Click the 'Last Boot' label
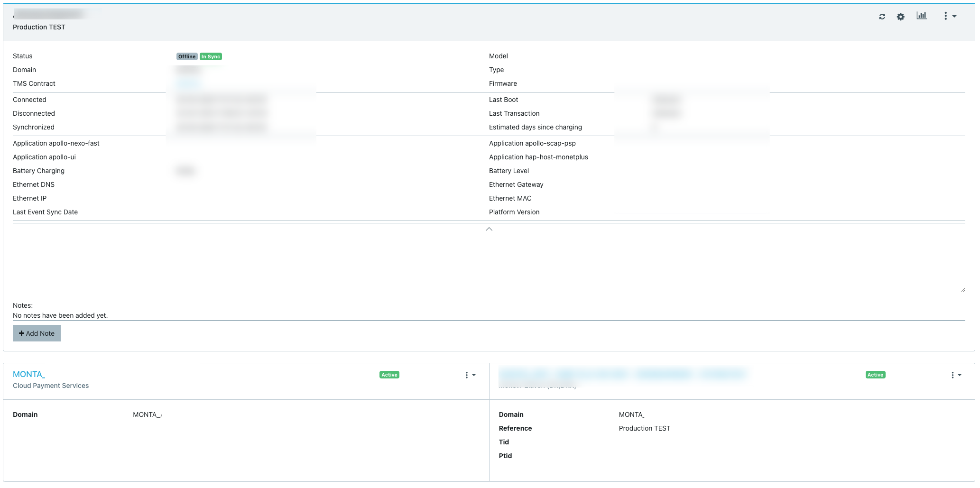This screenshot has width=980, height=488. pos(503,100)
